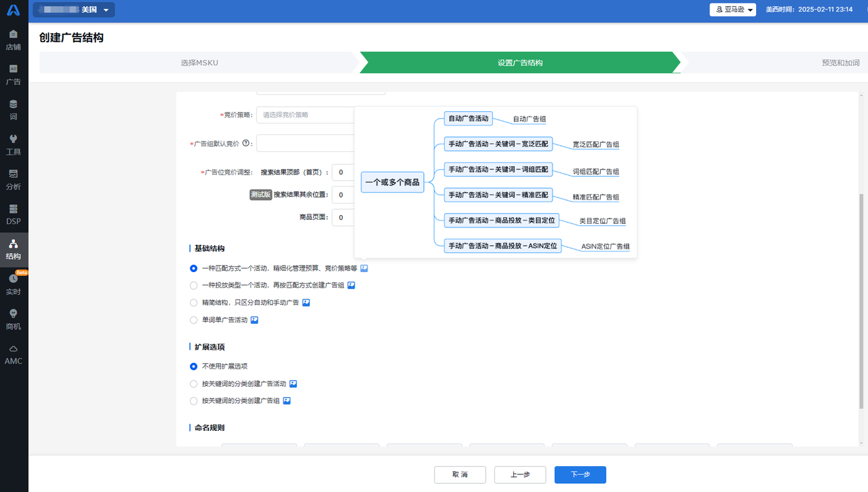Screen dimensions: 868x492
Task: Preview image icon for 一种匹配方式一个活动 option
Action: 364,268
